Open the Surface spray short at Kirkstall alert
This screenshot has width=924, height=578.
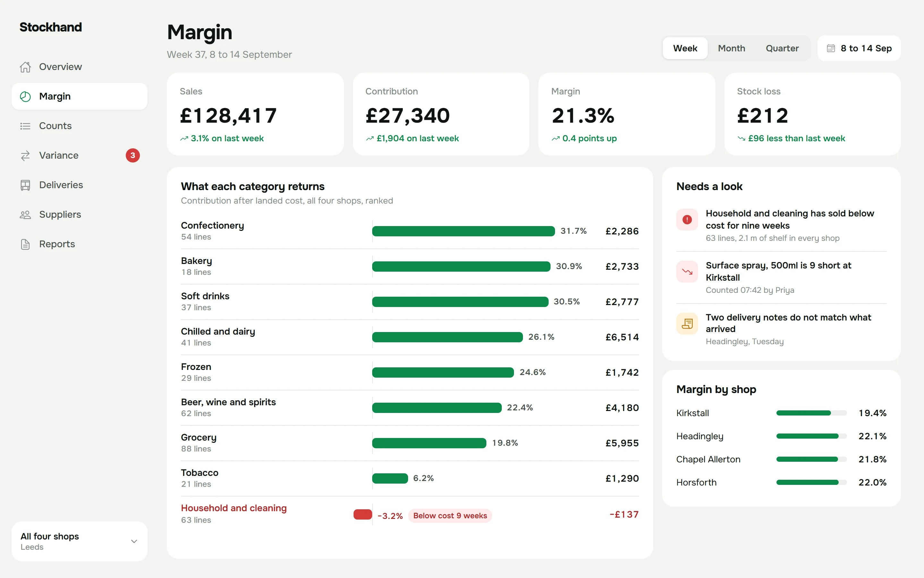pos(781,277)
